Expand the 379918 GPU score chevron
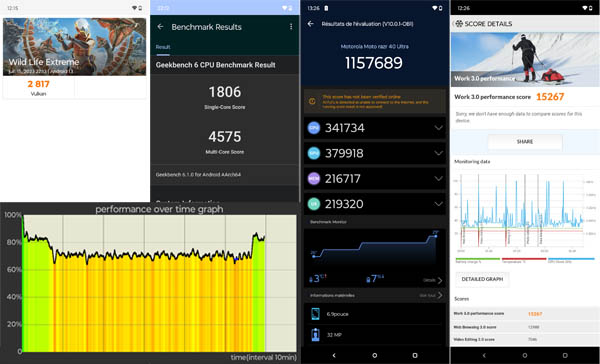 click(x=439, y=153)
